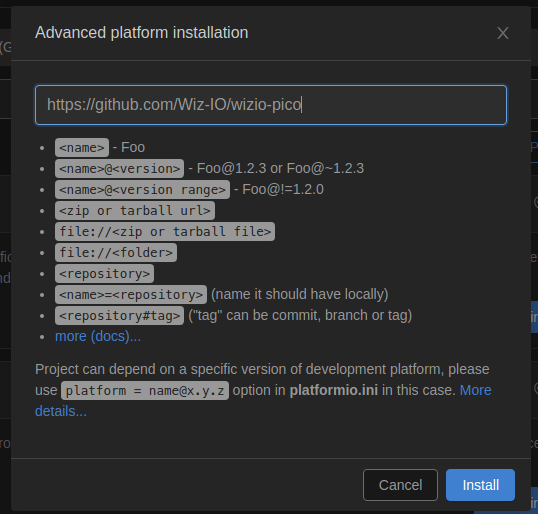The height and width of the screenshot is (514, 538).
Task: Click the platform = name@x.y.z code snippet
Action: click(145, 390)
